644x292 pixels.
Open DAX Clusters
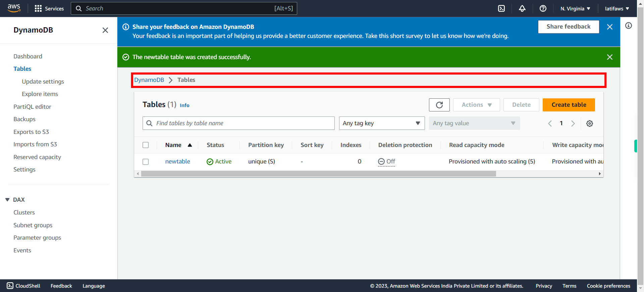24,212
